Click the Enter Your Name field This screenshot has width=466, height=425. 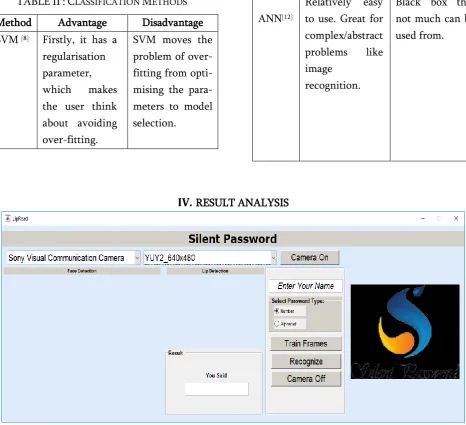[306, 286]
